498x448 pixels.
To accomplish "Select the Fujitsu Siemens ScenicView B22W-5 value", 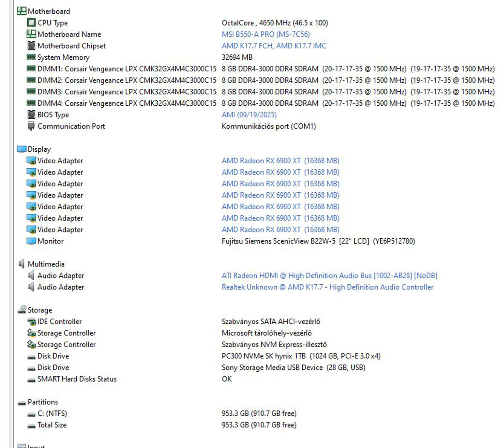I will click(318, 241).
